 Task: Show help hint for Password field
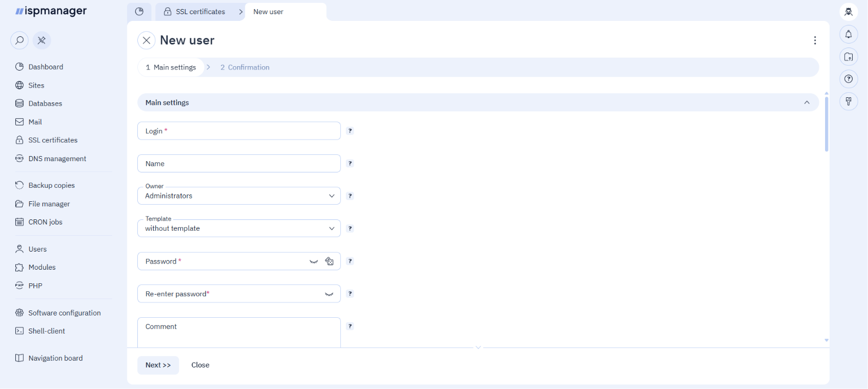tap(350, 261)
